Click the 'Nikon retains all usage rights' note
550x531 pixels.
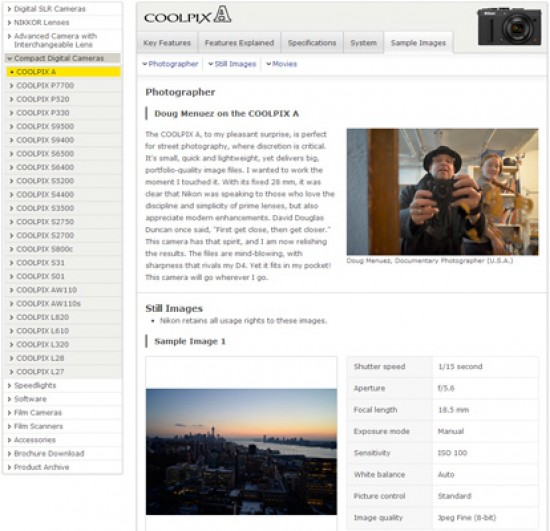click(243, 321)
